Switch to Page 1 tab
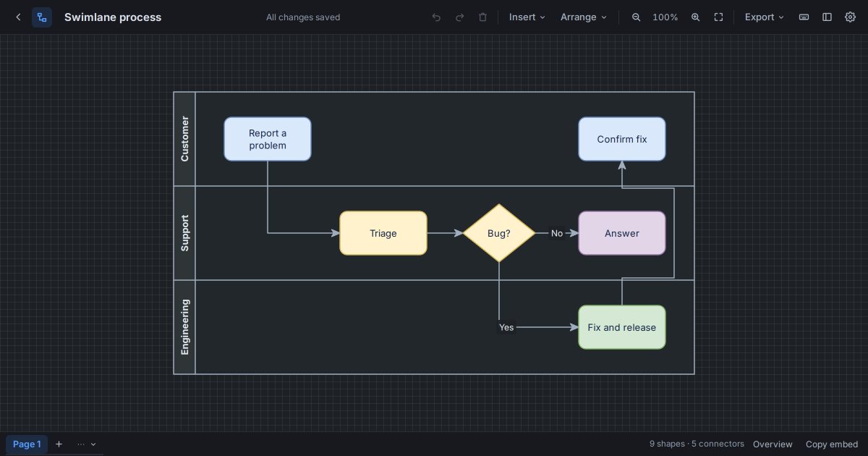Viewport: 868px width, 456px height. 27,444
